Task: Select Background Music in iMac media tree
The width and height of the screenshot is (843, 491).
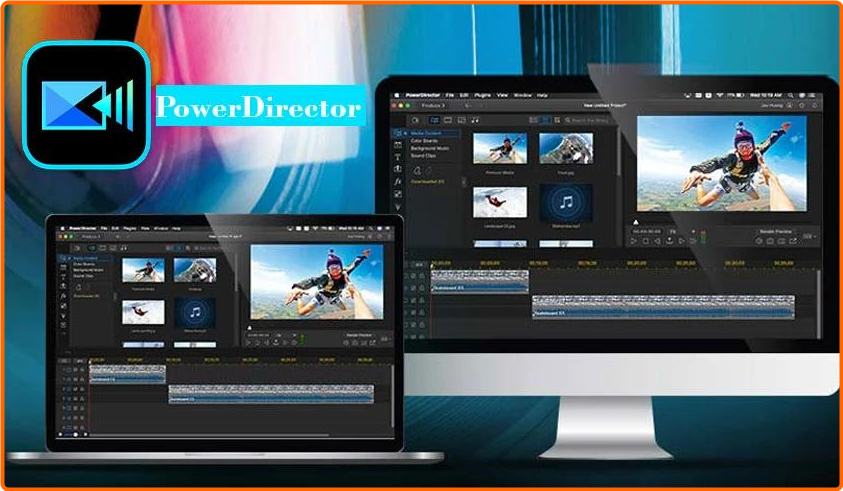Action: tap(430, 148)
